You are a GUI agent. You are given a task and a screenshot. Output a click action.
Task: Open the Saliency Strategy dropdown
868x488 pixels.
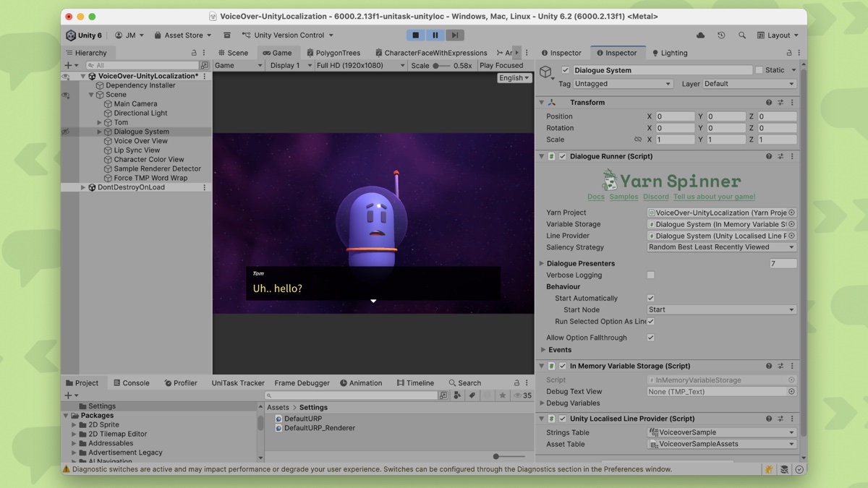click(720, 247)
